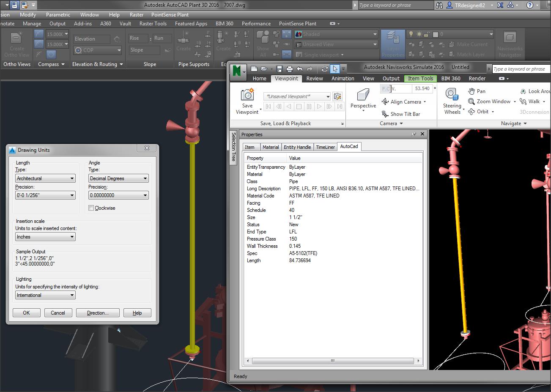Click the Spec value A5-5102(TFE)

point(303,253)
